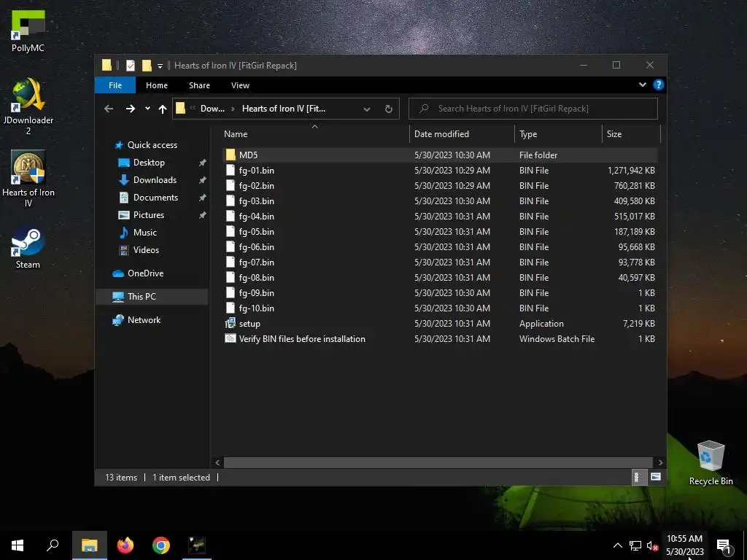Open network status tray icon
The height and width of the screenshot is (560, 747).
(635, 545)
